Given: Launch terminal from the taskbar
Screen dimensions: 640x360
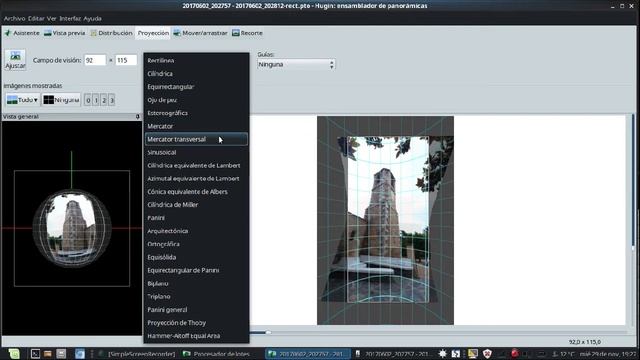Looking at the screenshot, I should 35,353.
